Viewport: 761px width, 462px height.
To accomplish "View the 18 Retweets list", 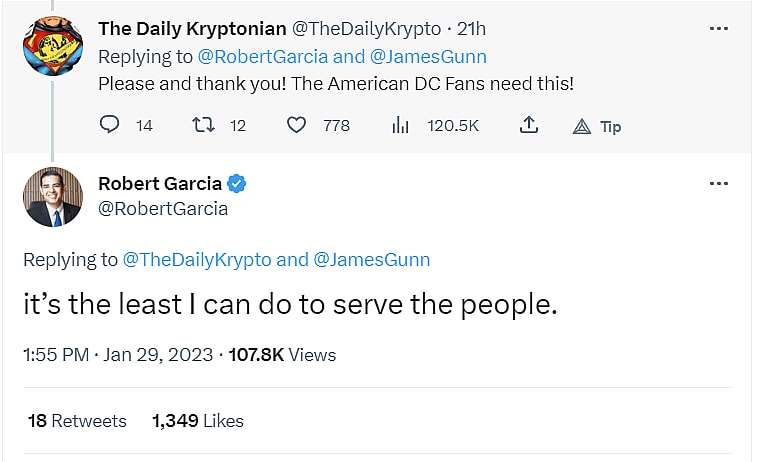I will tap(78, 421).
